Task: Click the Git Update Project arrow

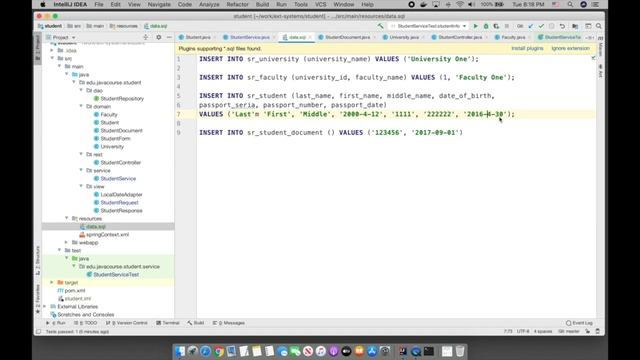Action: pos(531,26)
